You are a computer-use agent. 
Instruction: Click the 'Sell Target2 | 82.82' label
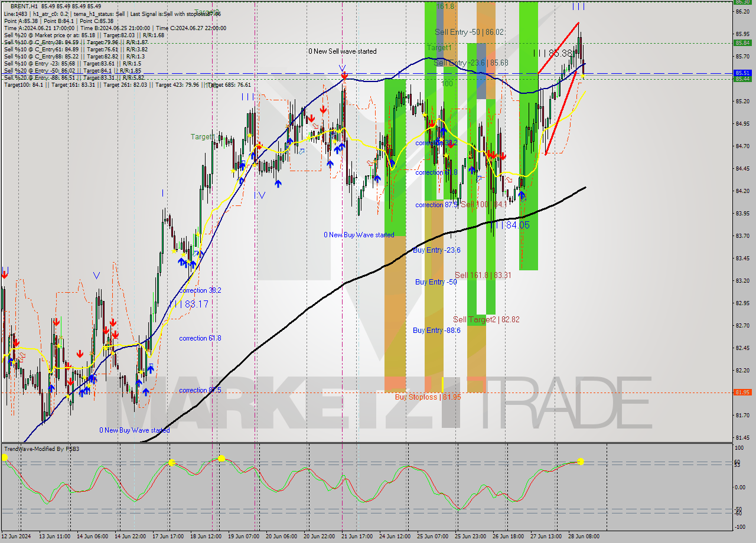click(486, 319)
